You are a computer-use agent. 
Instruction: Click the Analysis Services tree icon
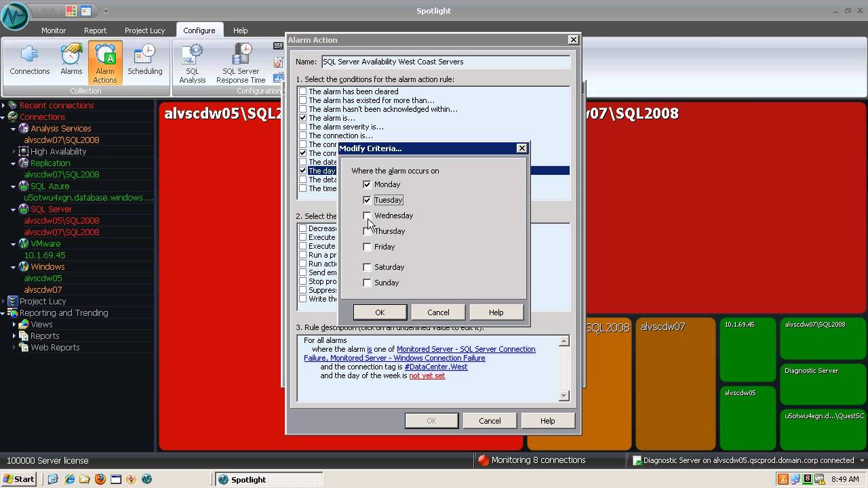click(24, 129)
